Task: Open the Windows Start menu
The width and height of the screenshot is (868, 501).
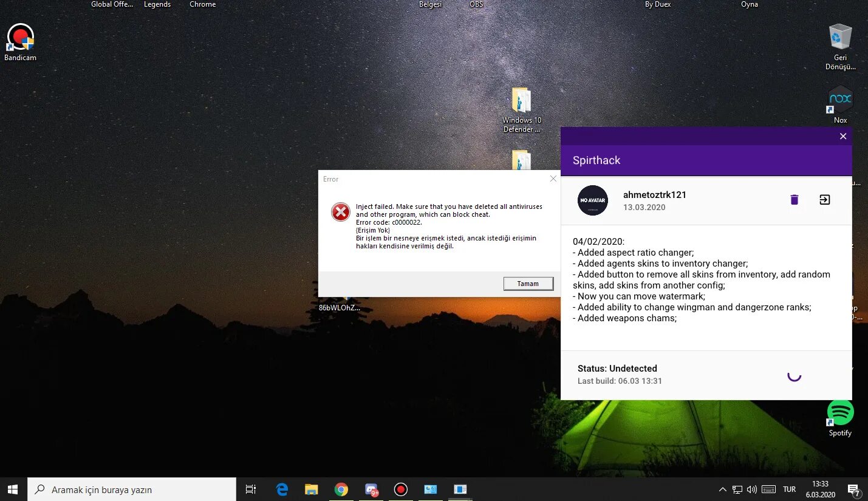Action: (13, 489)
